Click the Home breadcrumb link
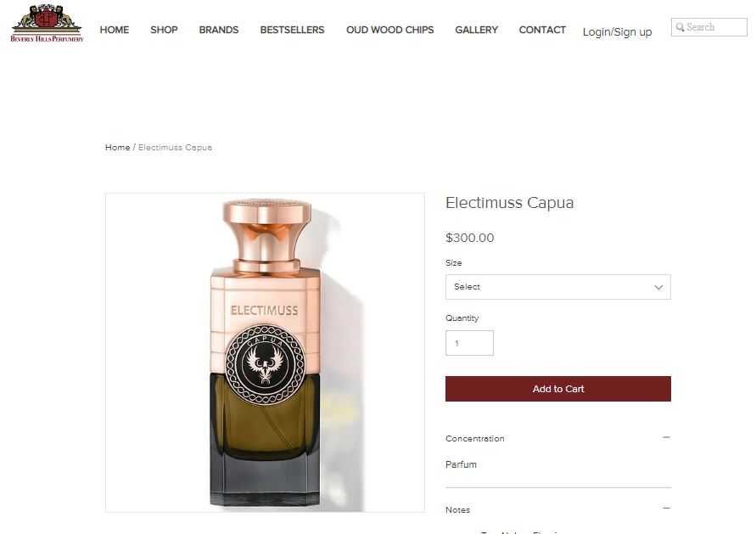 [x=118, y=147]
